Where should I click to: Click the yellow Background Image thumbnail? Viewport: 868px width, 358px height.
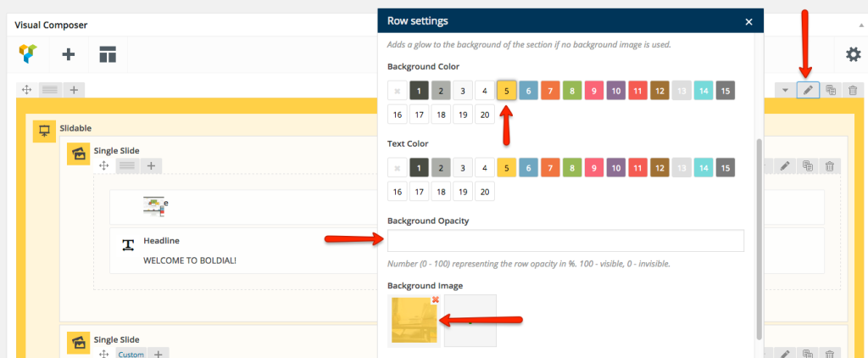(413, 321)
